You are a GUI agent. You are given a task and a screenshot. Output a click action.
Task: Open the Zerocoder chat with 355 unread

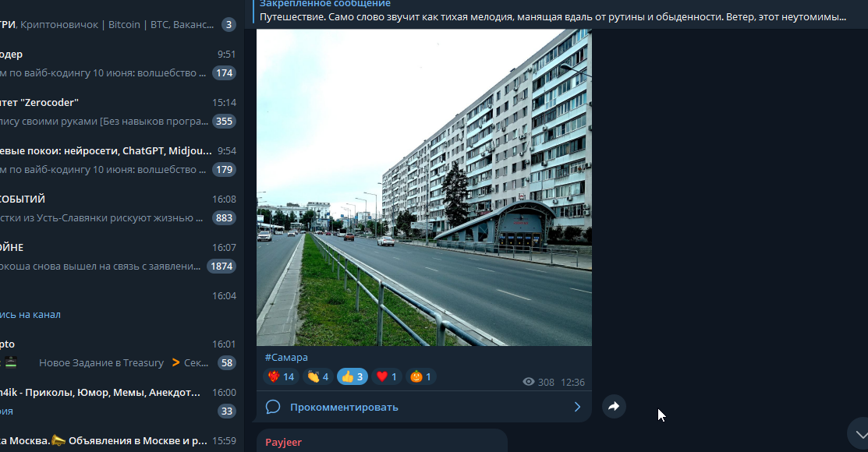(119, 111)
